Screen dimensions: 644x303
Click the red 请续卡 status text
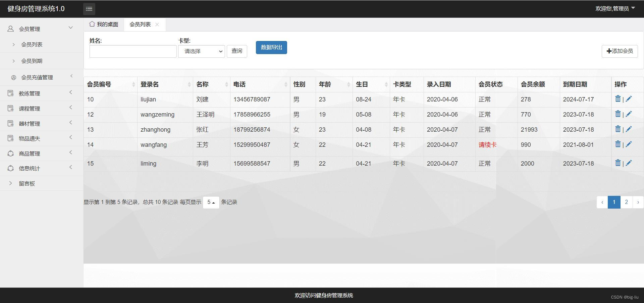pos(487,145)
